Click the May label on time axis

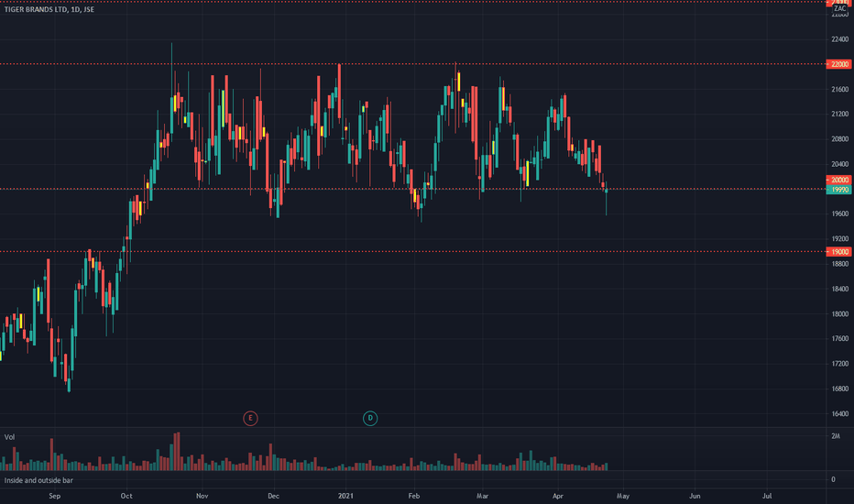623,496
